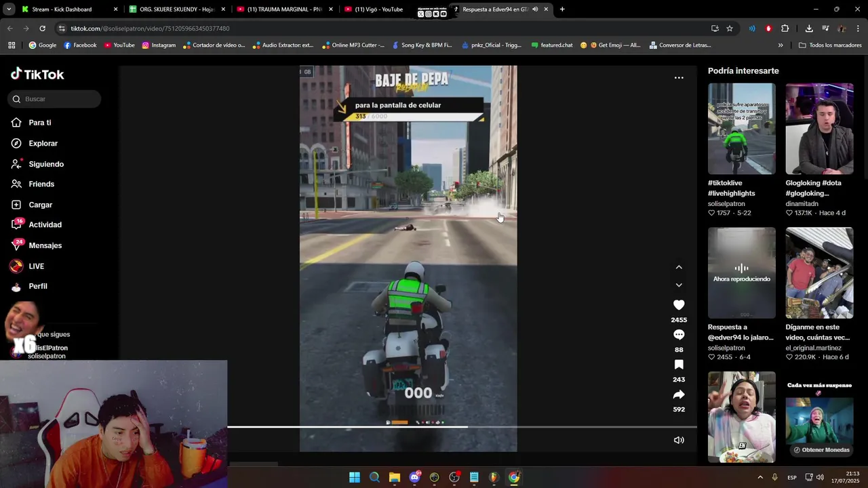
Task: Click the Buscar search field
Action: (56, 99)
